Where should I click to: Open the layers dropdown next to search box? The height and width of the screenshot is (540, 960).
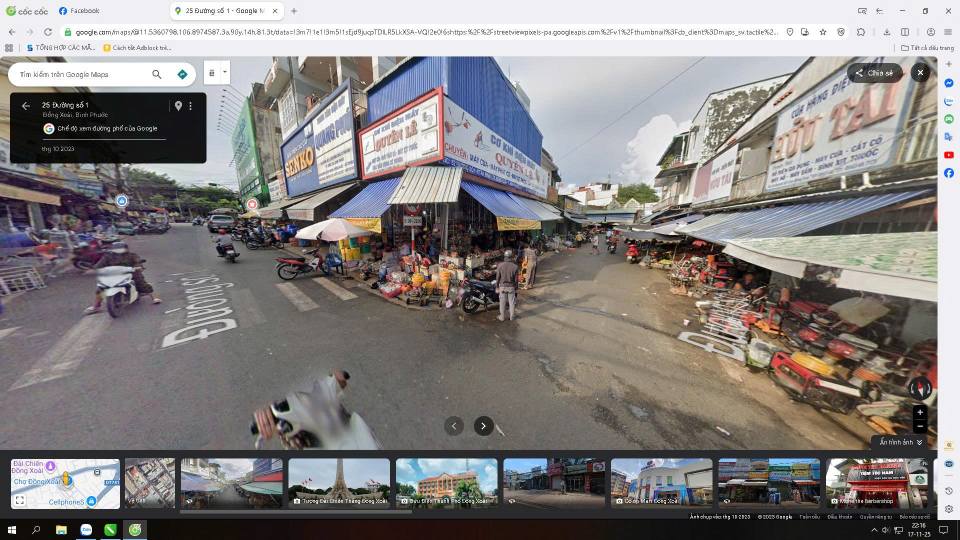point(216,73)
